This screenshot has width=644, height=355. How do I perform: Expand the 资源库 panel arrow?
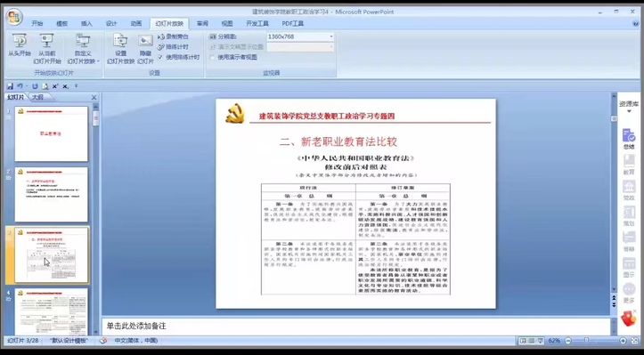click(628, 111)
